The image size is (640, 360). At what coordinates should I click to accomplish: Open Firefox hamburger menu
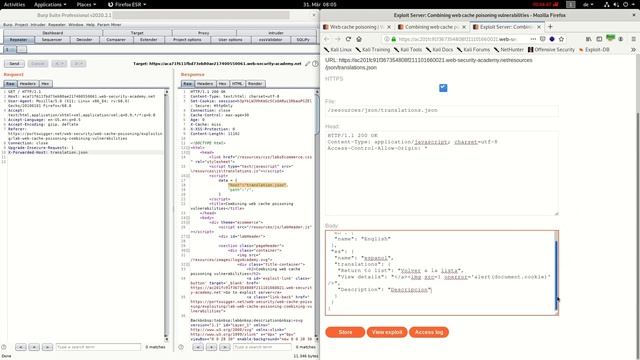[x=633, y=39]
